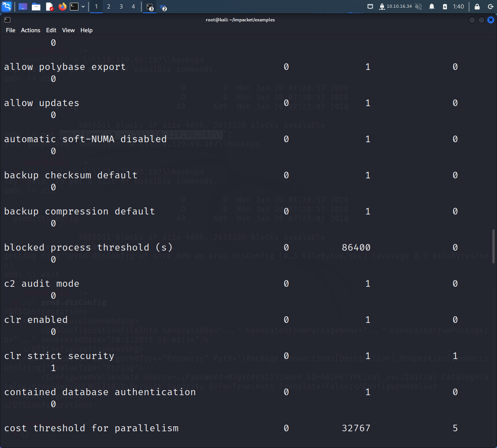Open the Actions menu

tap(31, 30)
